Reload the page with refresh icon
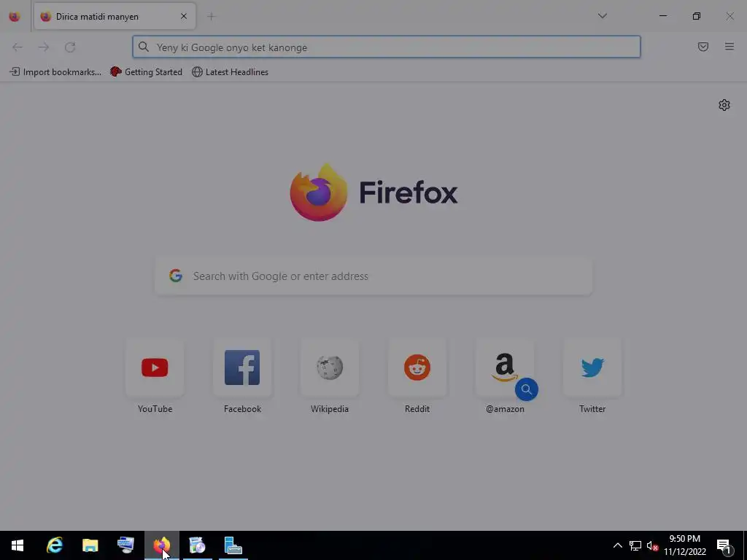This screenshot has height=560, width=747. point(70,47)
